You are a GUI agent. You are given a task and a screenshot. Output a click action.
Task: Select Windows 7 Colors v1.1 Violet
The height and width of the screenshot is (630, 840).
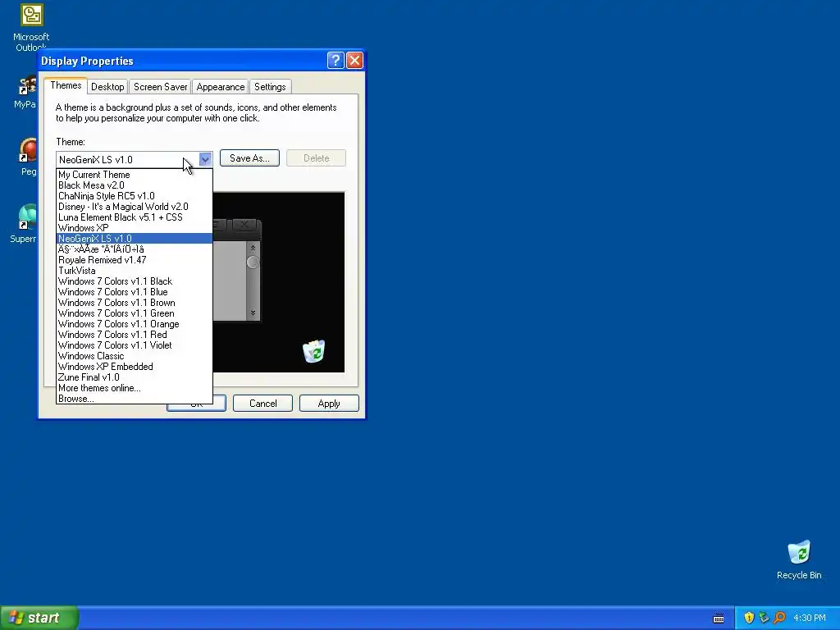click(x=135, y=345)
